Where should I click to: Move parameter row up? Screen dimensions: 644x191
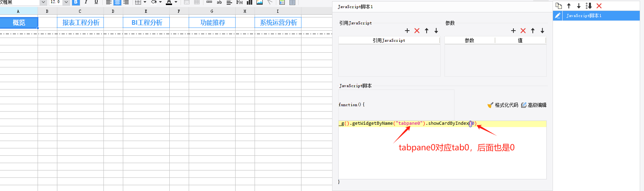[x=533, y=31]
